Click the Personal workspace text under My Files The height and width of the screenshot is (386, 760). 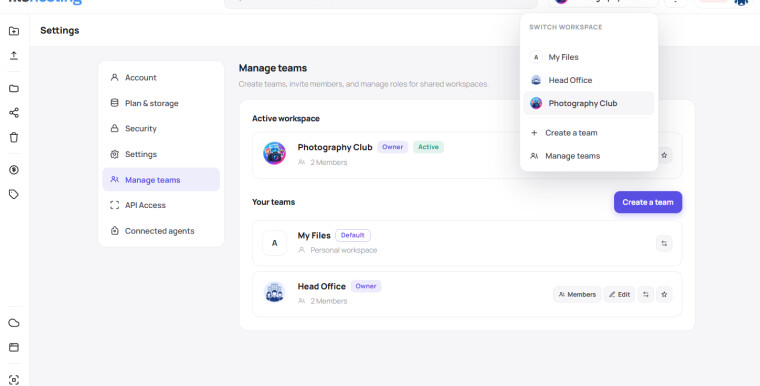point(344,250)
